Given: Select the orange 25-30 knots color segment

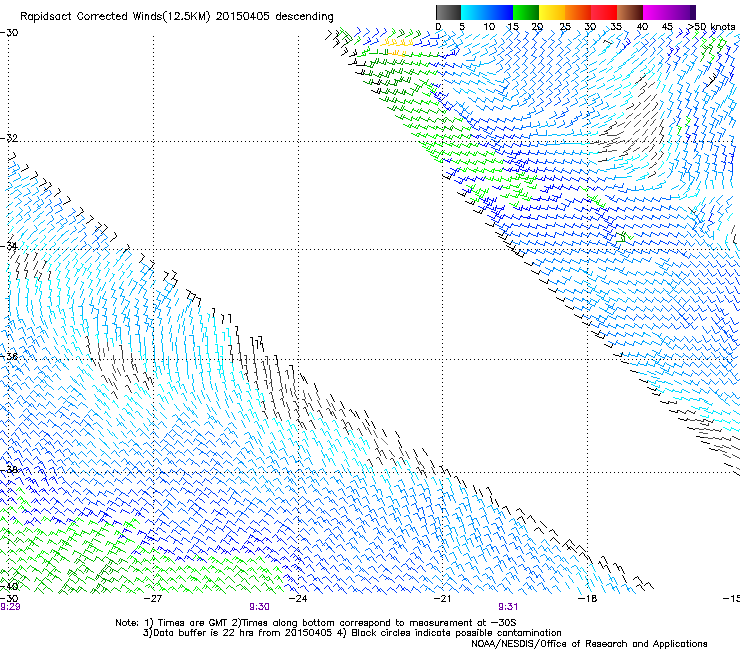Looking at the screenshot, I should tap(578, 12).
